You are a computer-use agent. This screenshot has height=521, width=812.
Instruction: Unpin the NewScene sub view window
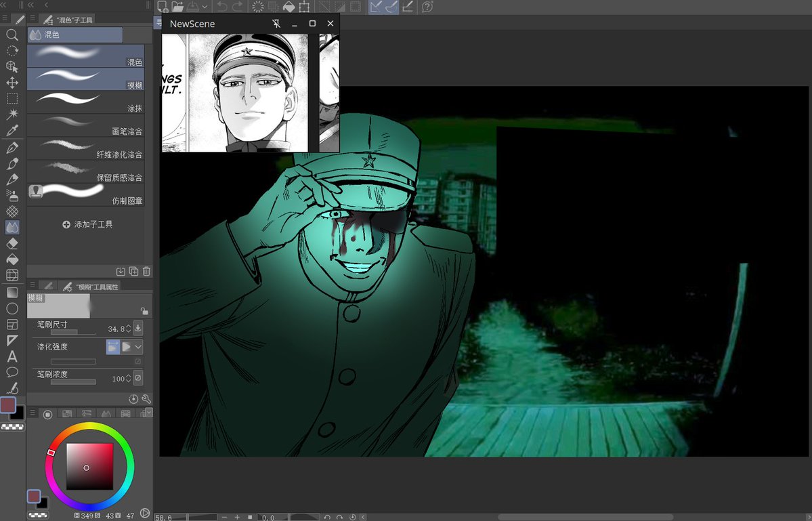[x=276, y=24]
